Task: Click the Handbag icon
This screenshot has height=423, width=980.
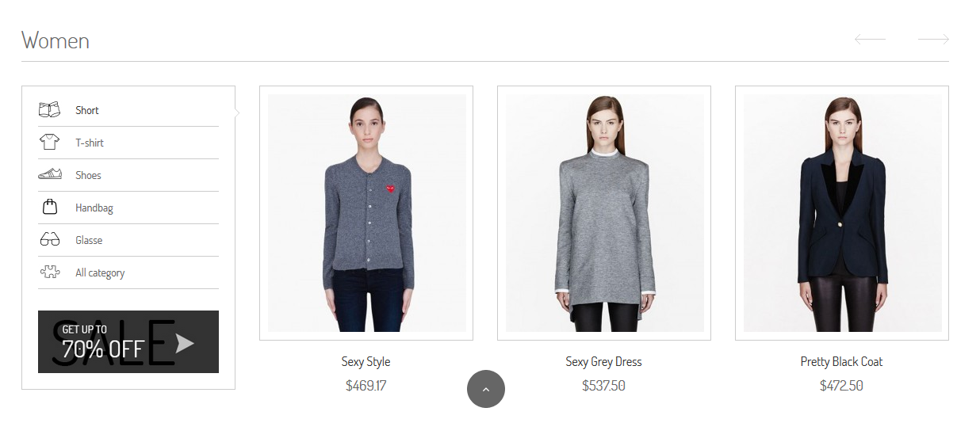Action: pyautogui.click(x=49, y=207)
